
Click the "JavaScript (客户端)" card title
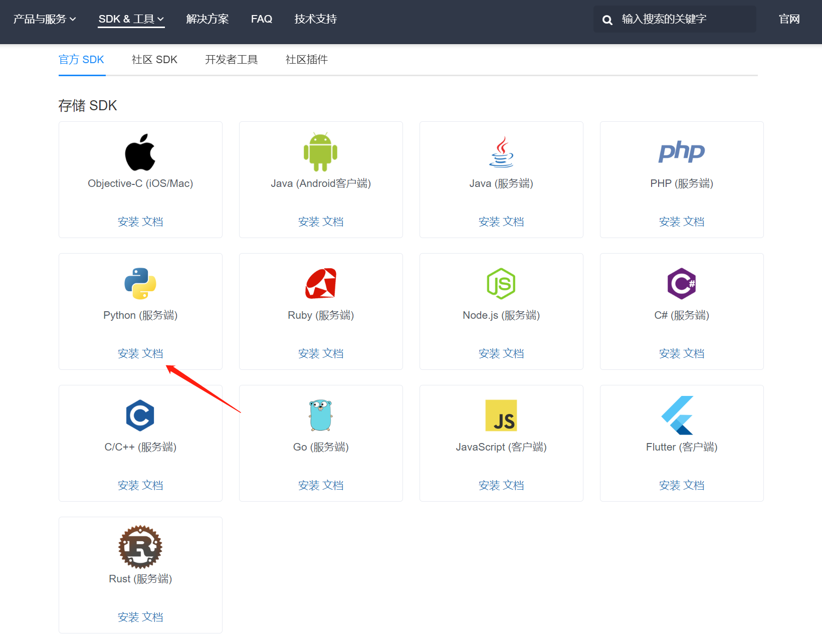pos(501,447)
